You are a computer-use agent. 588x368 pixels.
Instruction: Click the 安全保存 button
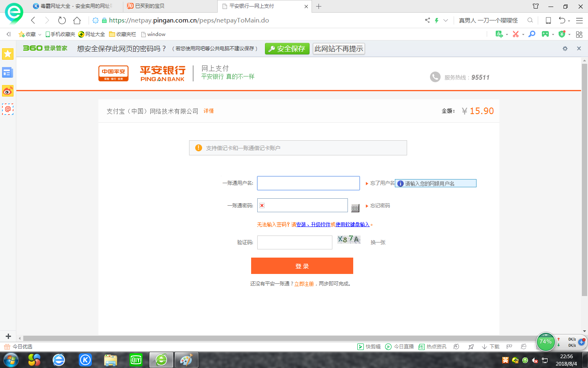(287, 49)
